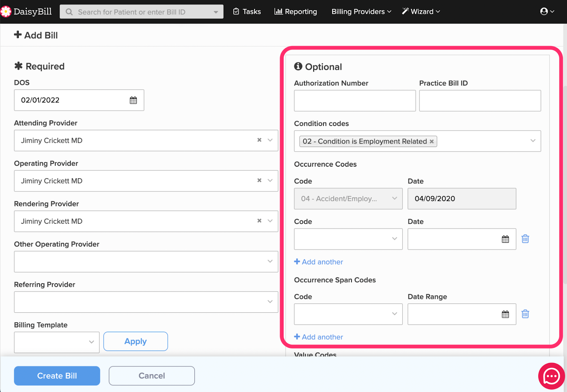The image size is (567, 392).
Task: Click the Authorization Number field
Action: [355, 101]
